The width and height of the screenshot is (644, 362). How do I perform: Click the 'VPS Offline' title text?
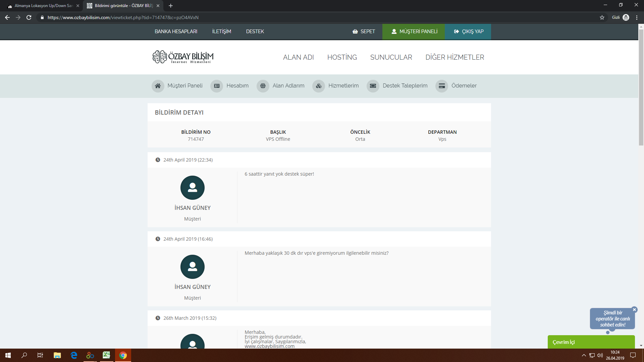pos(278,139)
